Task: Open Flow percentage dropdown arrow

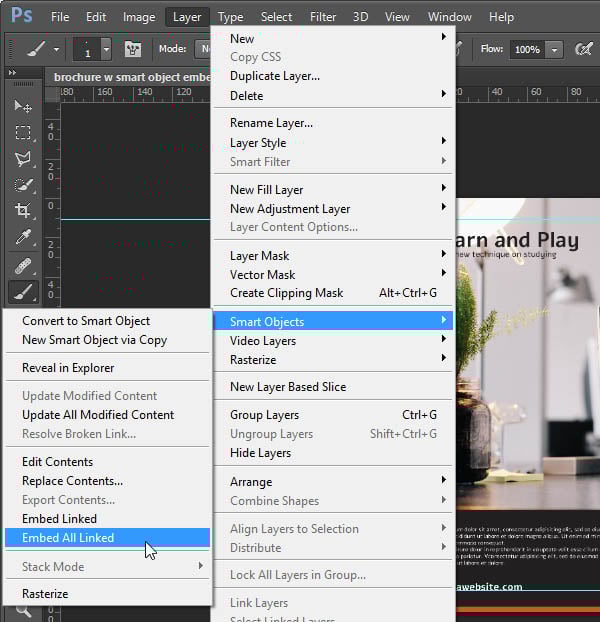Action: (554, 50)
